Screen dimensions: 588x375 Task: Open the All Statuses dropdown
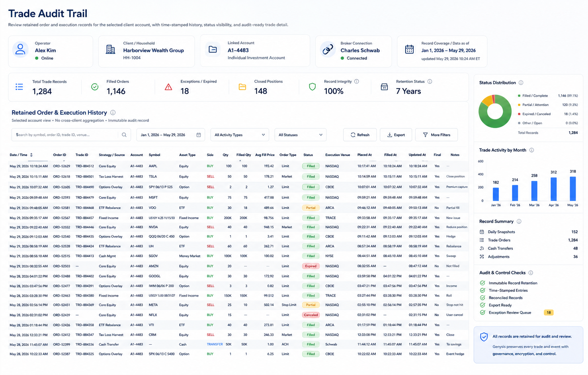point(301,135)
